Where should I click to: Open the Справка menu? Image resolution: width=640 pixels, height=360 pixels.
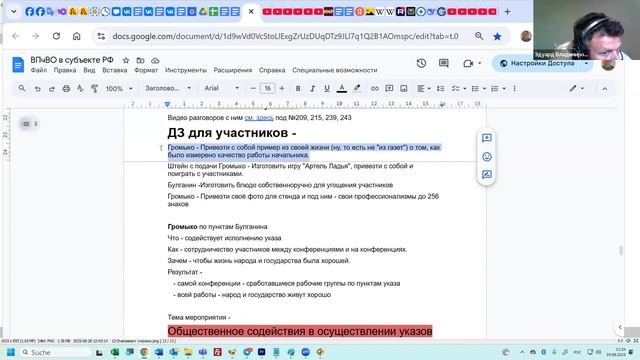tap(272, 70)
